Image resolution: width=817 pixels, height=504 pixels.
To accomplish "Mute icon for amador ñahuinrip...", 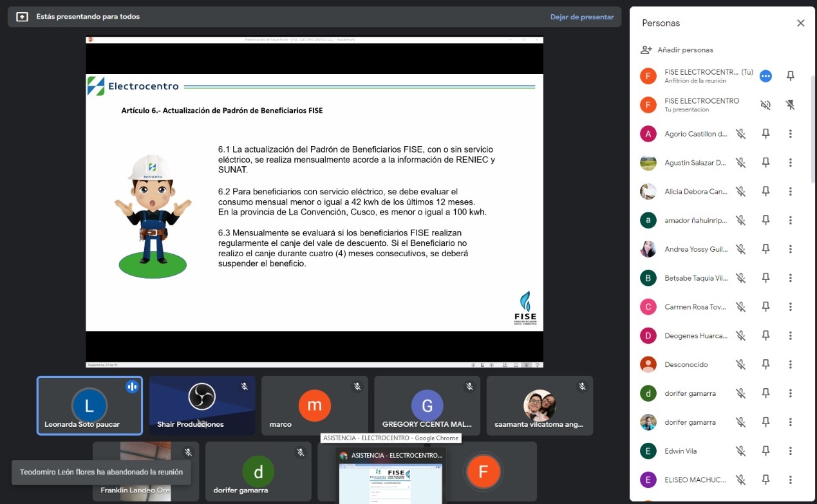I will (741, 220).
